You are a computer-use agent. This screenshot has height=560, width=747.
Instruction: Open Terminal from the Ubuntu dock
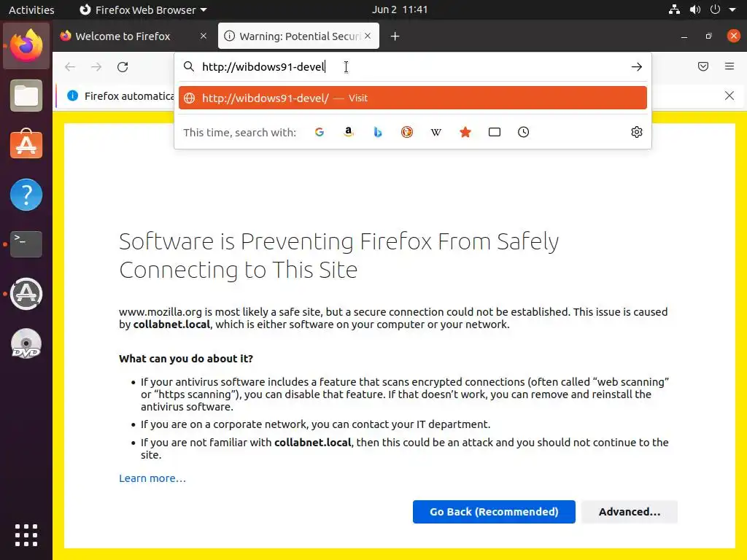tap(26, 244)
